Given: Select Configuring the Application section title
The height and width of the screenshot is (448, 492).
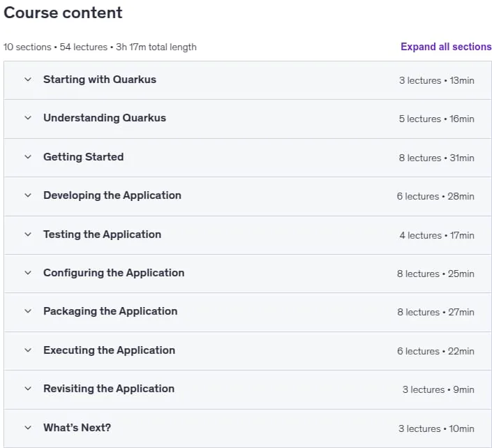Looking at the screenshot, I should coord(114,273).
